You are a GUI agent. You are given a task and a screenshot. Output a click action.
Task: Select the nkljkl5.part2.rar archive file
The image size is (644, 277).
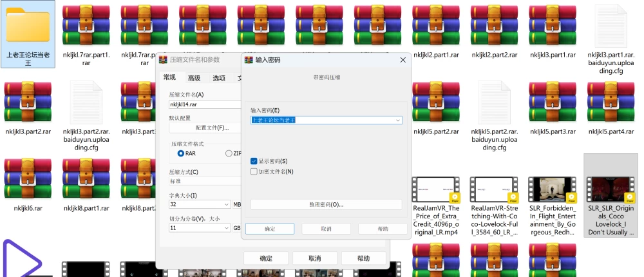pos(436,108)
